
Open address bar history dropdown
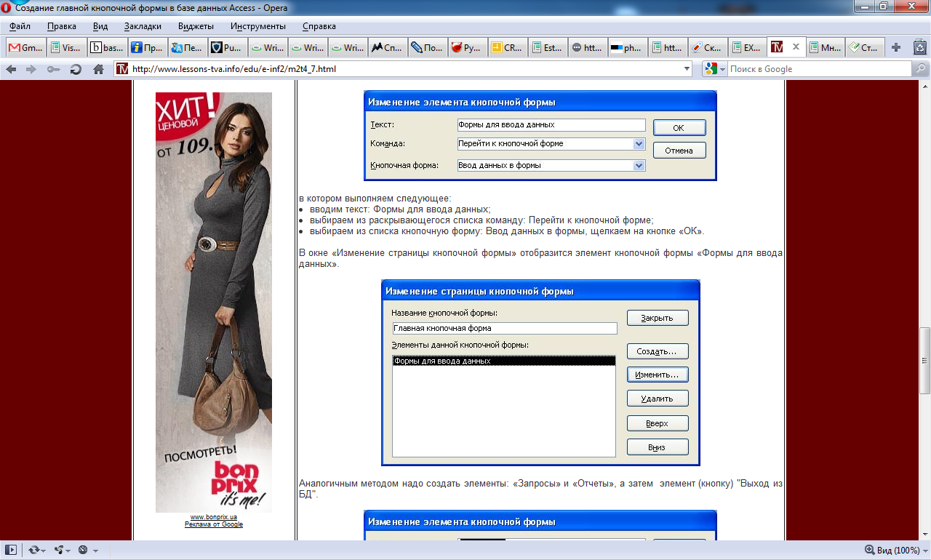pyautogui.click(x=687, y=69)
